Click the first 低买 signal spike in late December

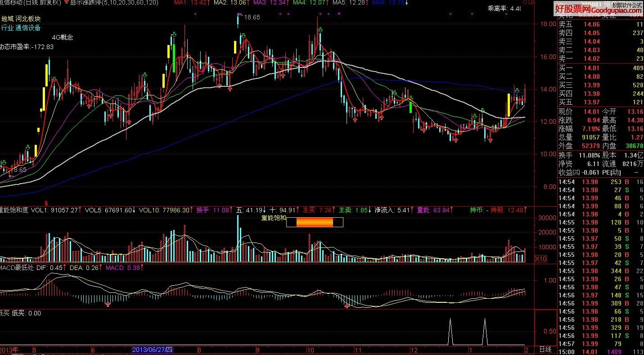450,332
